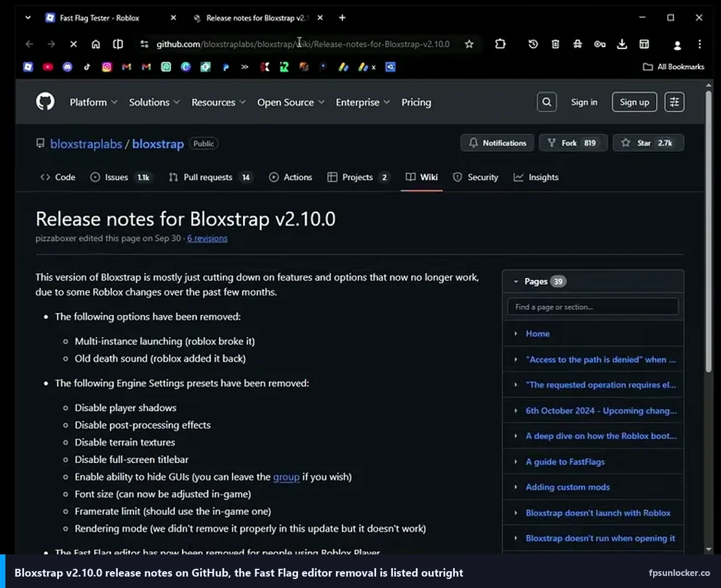Open the Code tab
Viewport: 721px width, 588px height.
coord(58,177)
